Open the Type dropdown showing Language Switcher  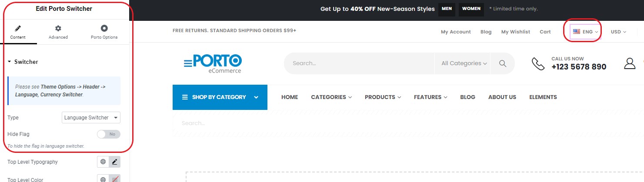tap(91, 118)
